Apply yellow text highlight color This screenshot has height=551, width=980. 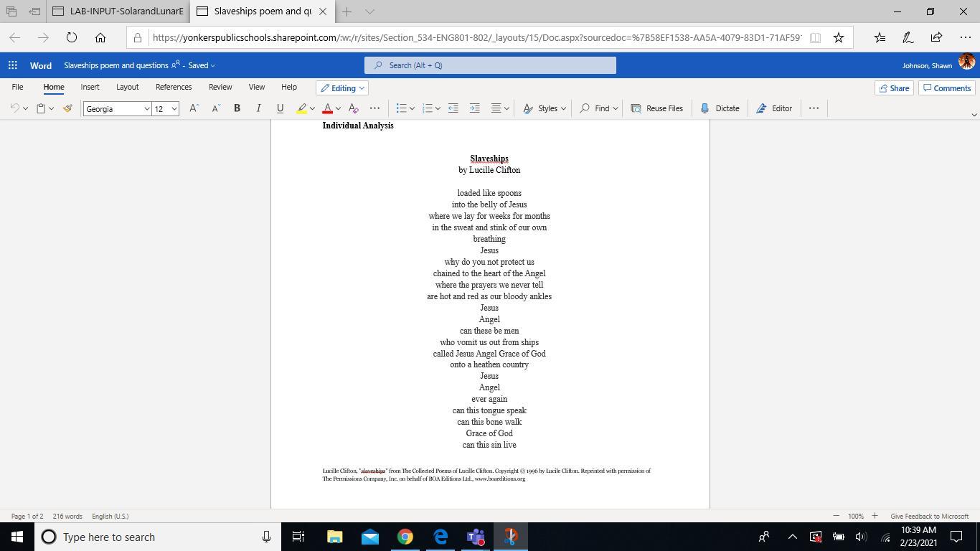click(x=301, y=108)
